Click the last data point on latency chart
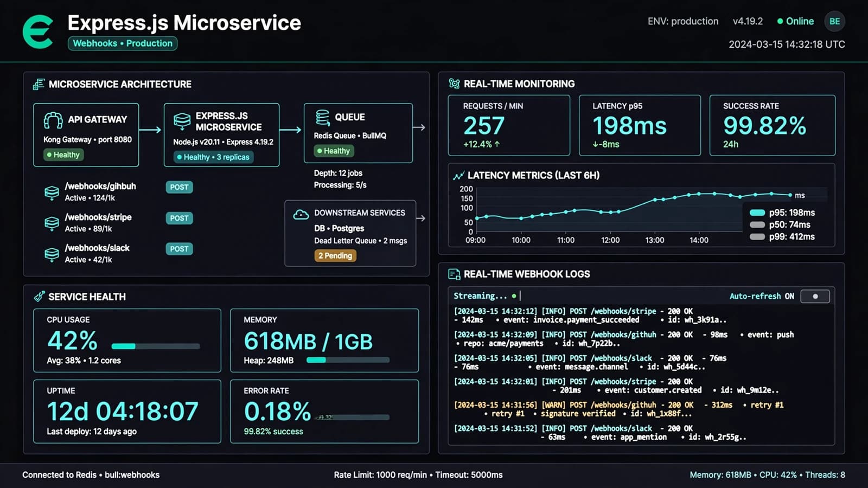The image size is (868, 488). tap(790, 195)
